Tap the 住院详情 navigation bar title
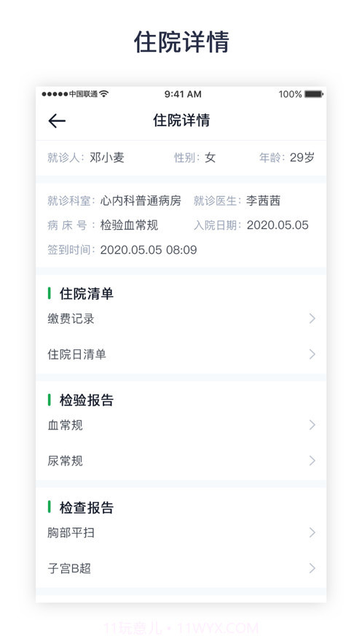Viewport: 362px width, 644px height. point(181,120)
